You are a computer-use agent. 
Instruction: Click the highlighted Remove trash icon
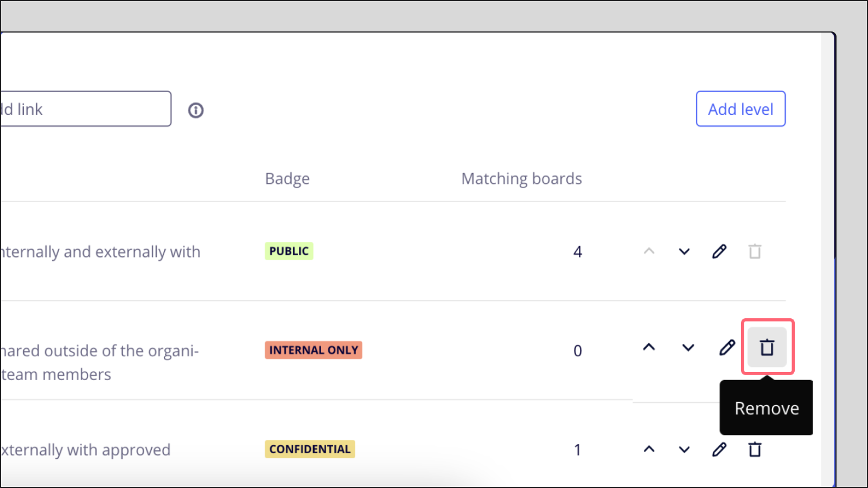(x=767, y=348)
